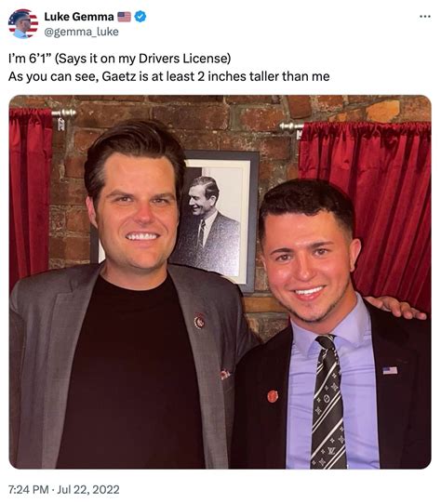441x504 pixels.
Task: Click the round red pin on black jacket
Action: click(273, 396)
